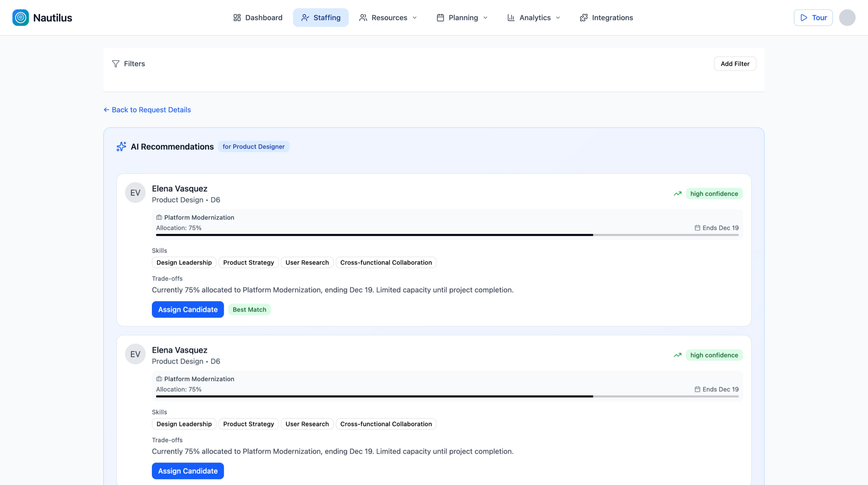Select the Dashboard grid icon

(x=237, y=18)
